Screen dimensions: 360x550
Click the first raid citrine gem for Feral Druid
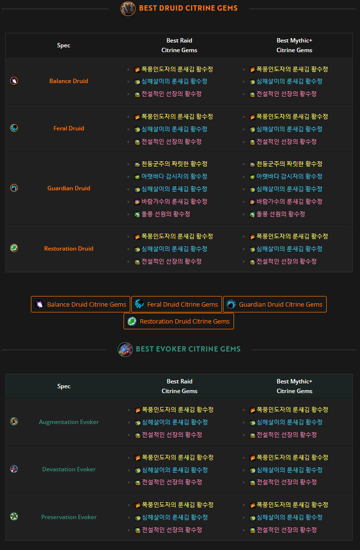174,117
